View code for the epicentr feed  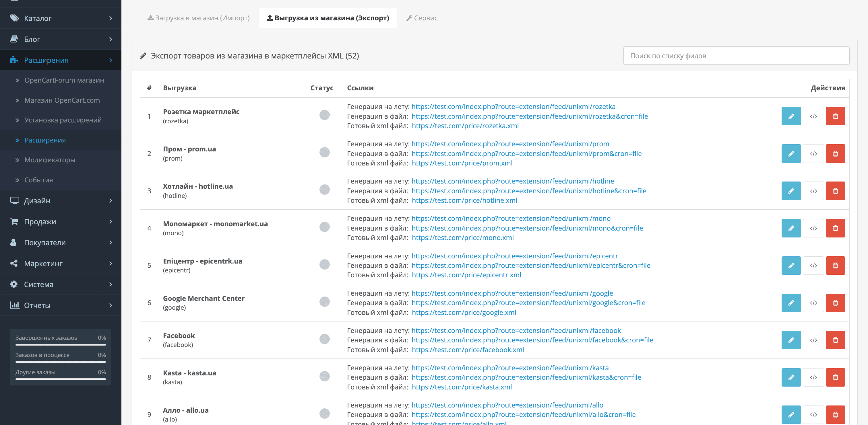[813, 265]
